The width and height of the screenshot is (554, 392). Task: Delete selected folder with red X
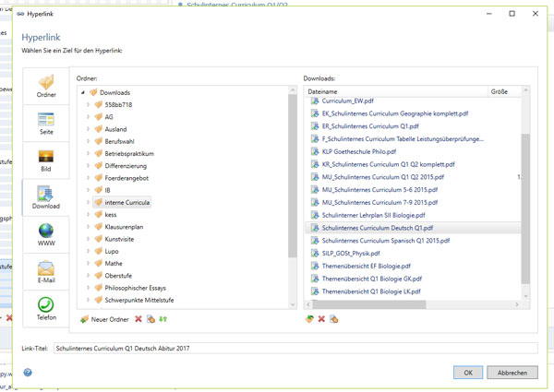click(x=138, y=319)
